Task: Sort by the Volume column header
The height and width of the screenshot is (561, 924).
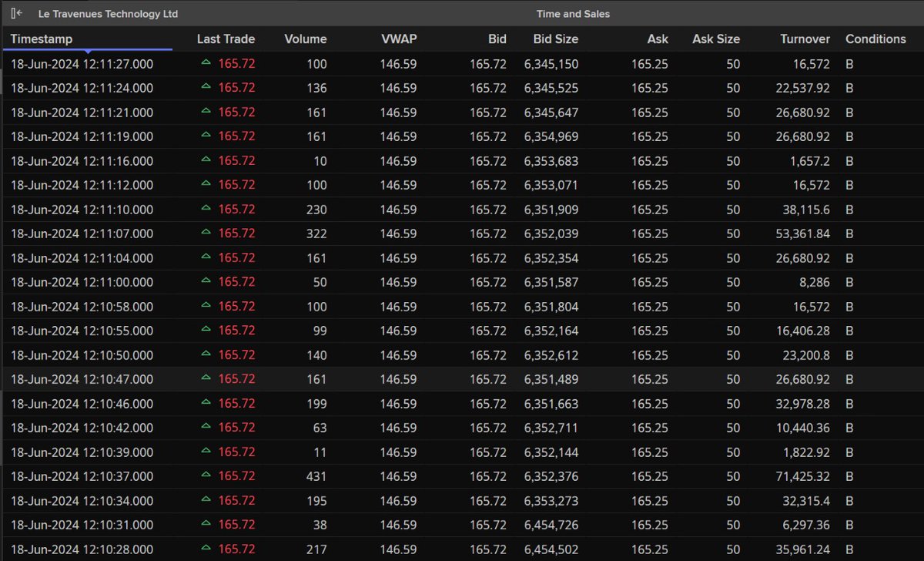Action: click(306, 39)
